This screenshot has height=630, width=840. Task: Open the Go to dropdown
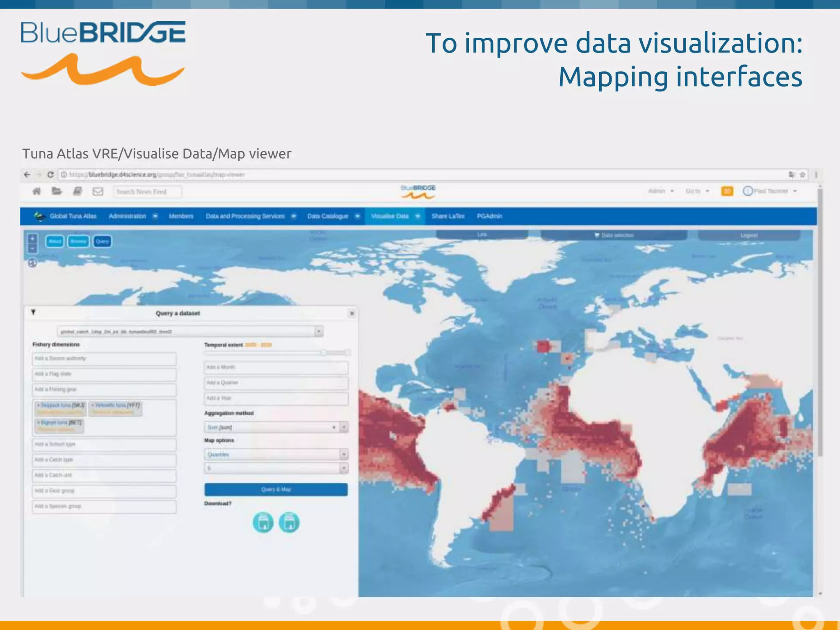click(x=697, y=191)
